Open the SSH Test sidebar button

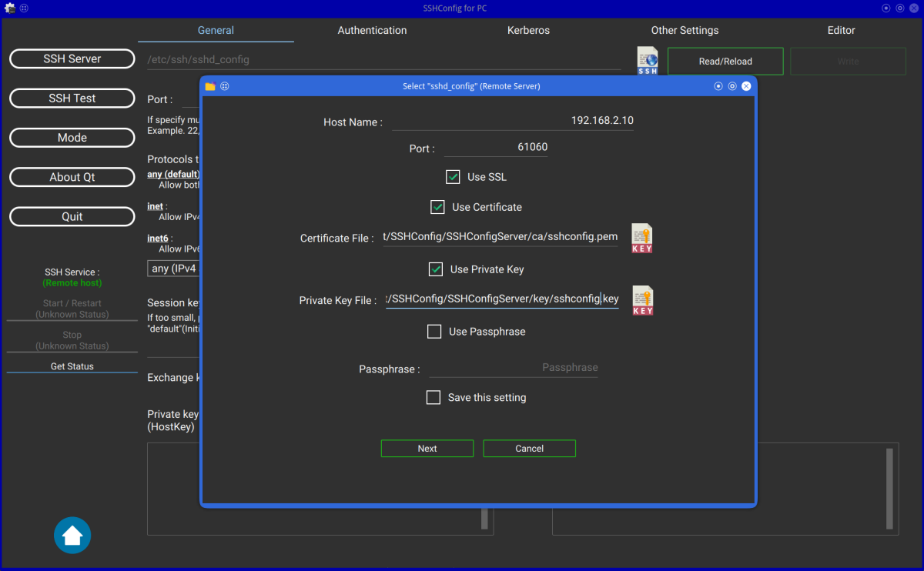click(x=72, y=98)
